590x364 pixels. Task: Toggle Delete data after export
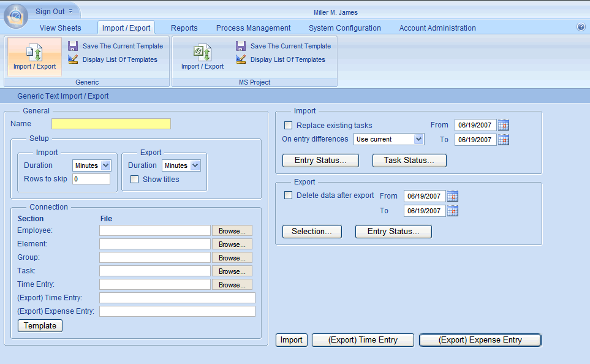tap(289, 195)
